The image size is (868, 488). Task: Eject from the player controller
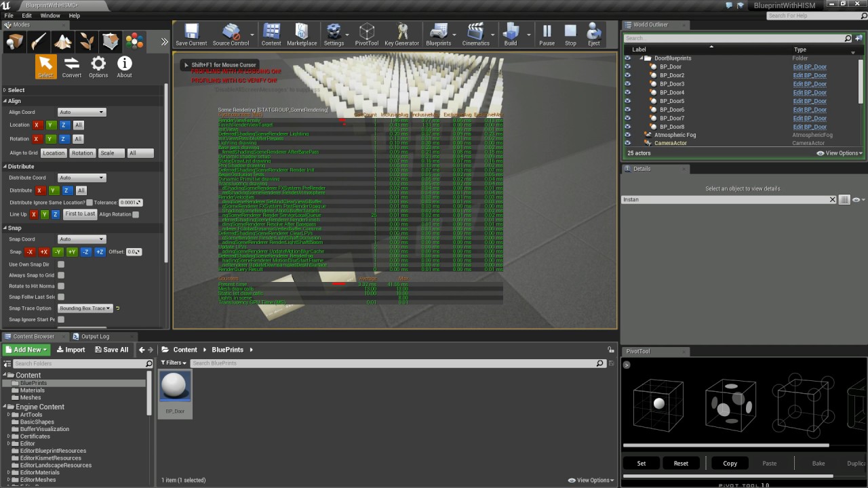coord(594,35)
